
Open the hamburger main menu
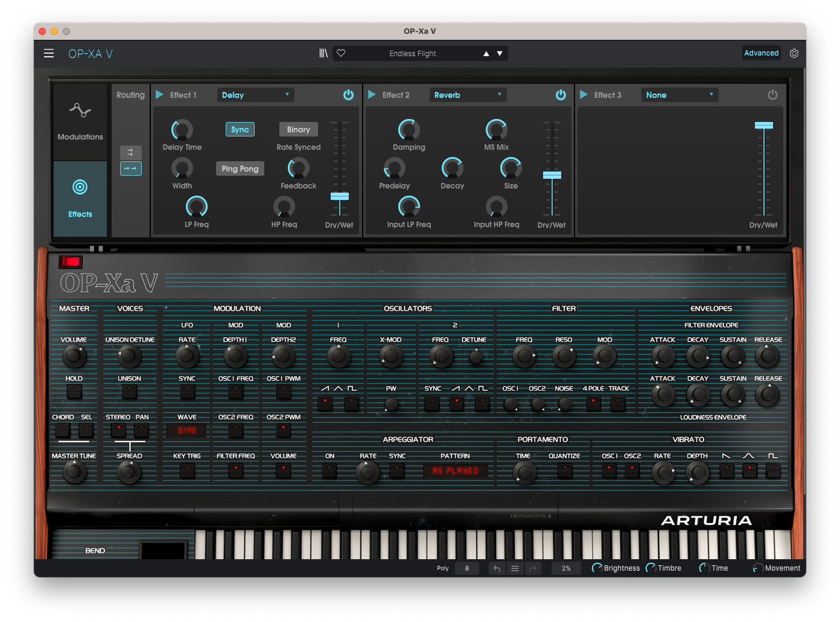click(49, 53)
